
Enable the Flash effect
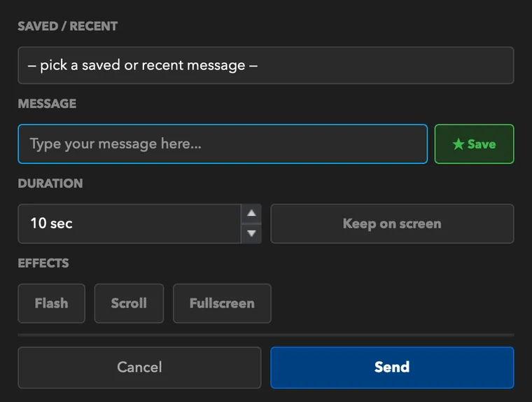52,303
